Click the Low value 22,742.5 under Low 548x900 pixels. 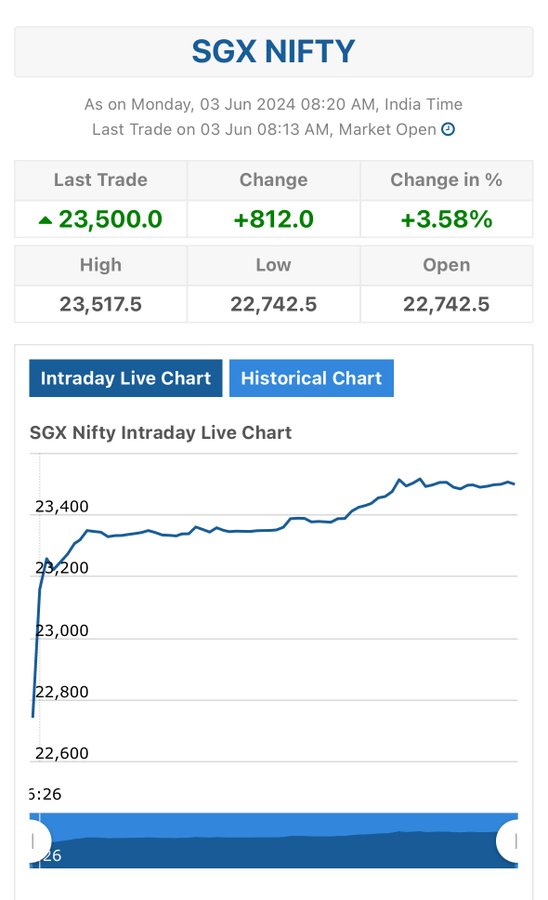274,304
